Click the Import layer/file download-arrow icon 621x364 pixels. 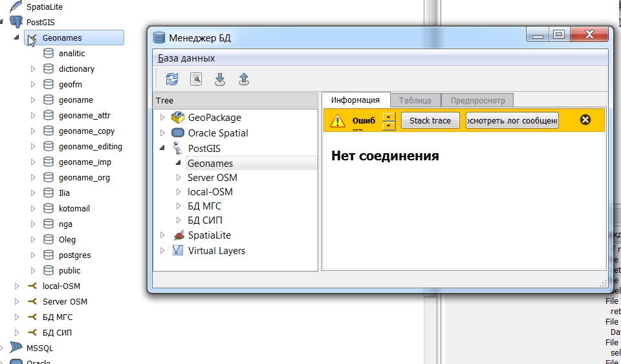(220, 79)
